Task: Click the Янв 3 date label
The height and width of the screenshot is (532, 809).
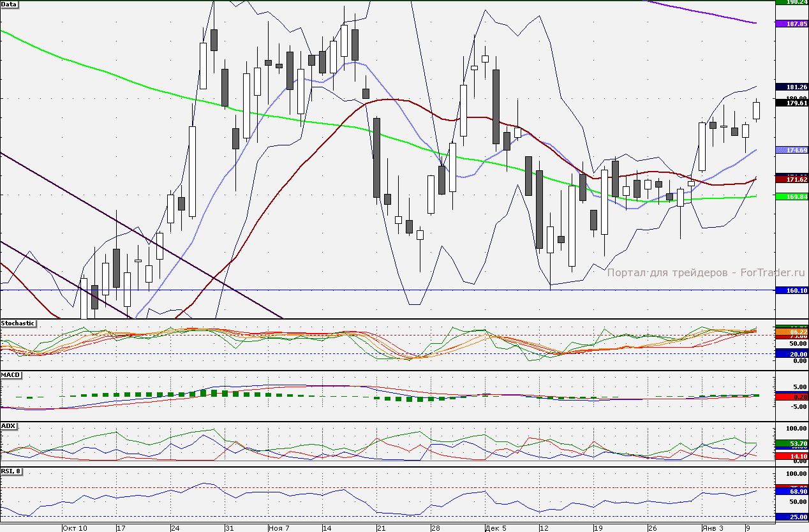Action: point(713,528)
